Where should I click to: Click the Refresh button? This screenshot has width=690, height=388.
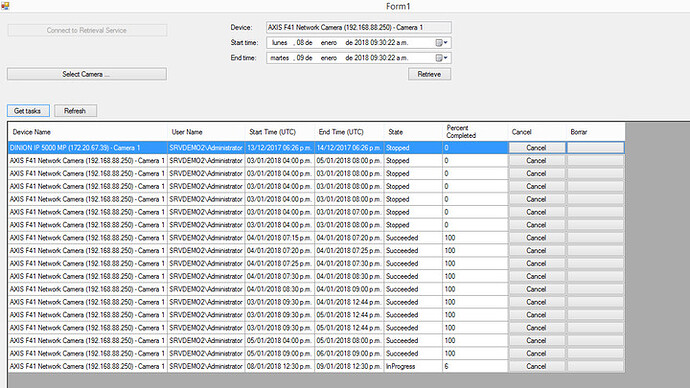(75, 111)
